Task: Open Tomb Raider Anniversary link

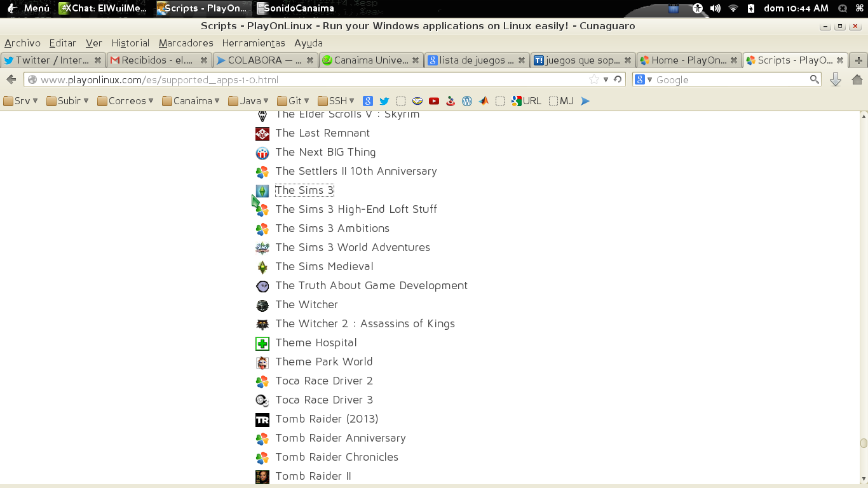Action: tap(341, 438)
